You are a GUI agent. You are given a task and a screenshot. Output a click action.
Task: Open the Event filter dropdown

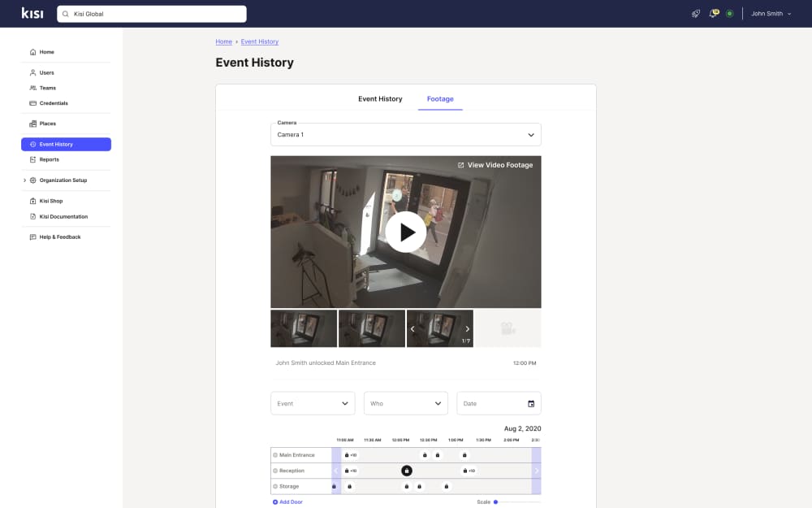313,403
